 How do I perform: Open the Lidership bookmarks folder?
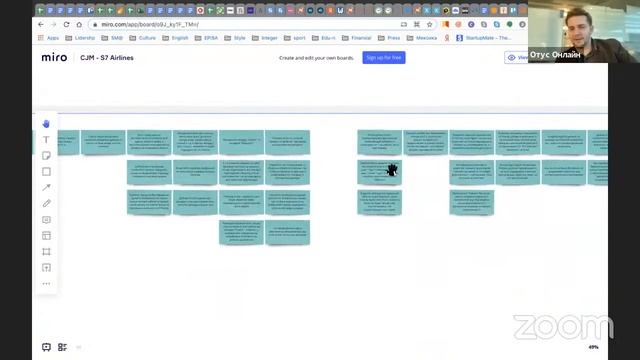pyautogui.click(x=80, y=38)
